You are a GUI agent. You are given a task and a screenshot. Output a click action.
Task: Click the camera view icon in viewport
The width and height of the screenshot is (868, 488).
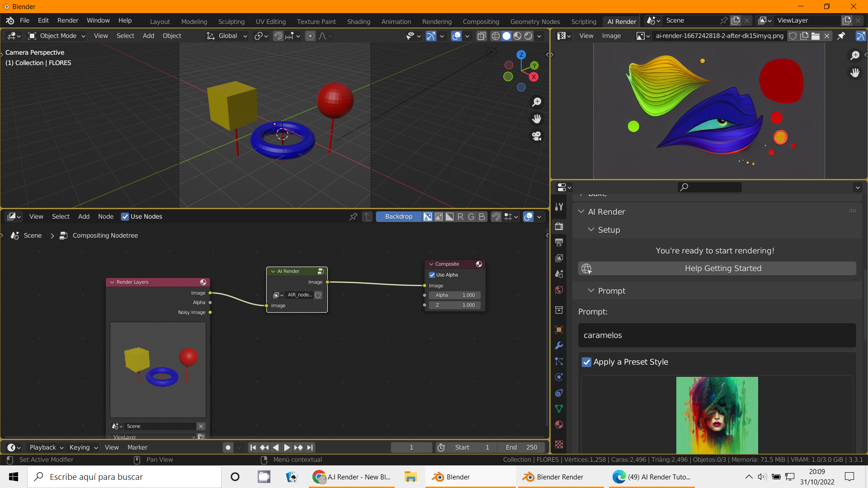click(x=537, y=136)
